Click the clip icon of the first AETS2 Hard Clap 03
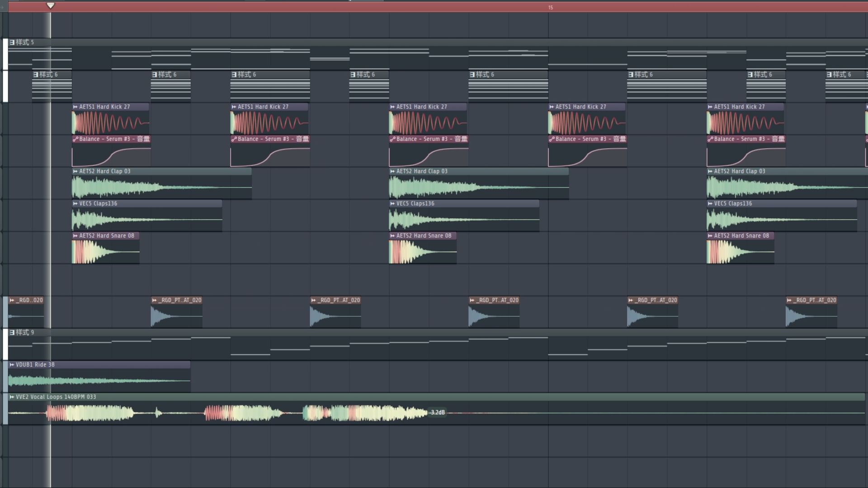Viewport: 868px width, 488px height. tap(75, 172)
